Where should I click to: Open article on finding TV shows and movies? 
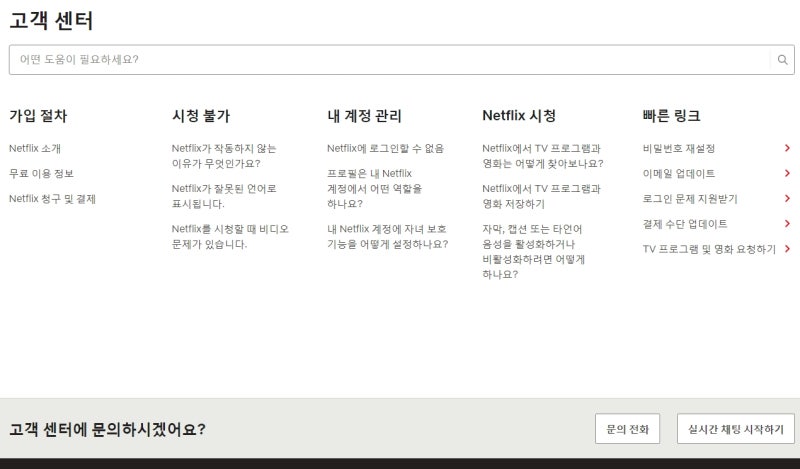point(543,156)
